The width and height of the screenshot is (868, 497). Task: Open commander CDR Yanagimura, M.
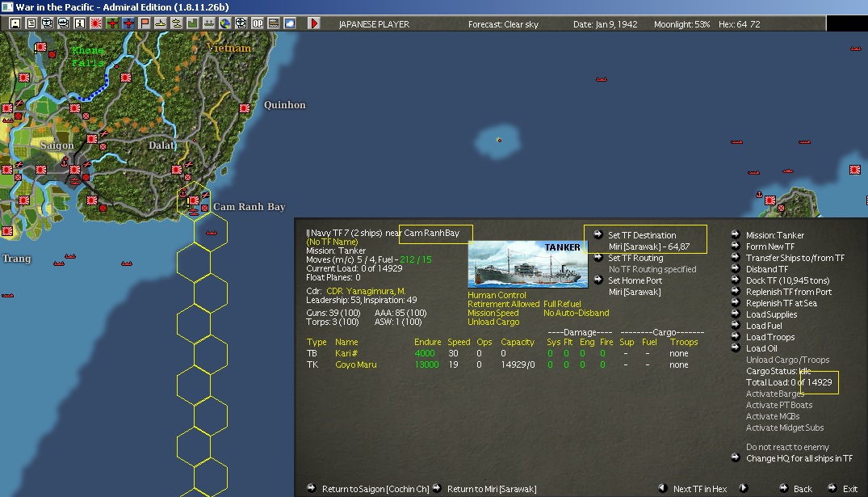click(x=365, y=292)
